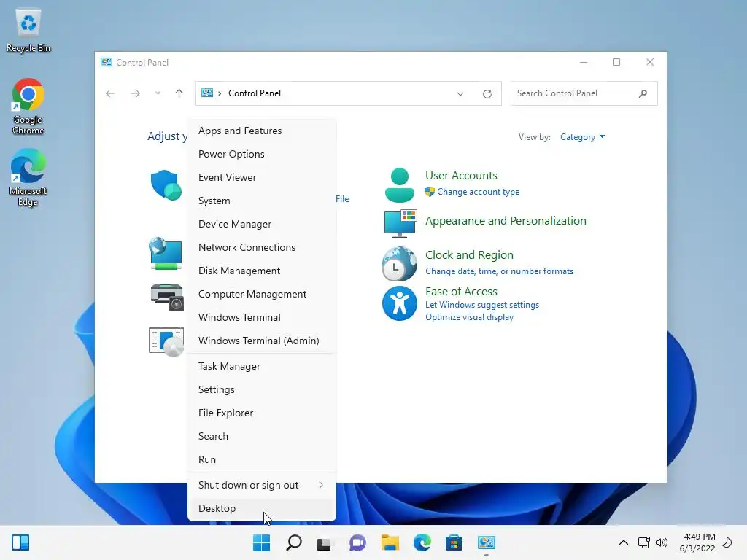
Task: Open the notification moon icon
Action: 727,542
